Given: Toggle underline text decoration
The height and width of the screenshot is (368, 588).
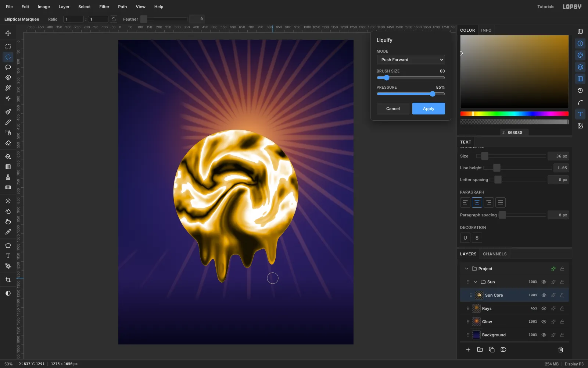Looking at the screenshot, I should click(x=465, y=238).
